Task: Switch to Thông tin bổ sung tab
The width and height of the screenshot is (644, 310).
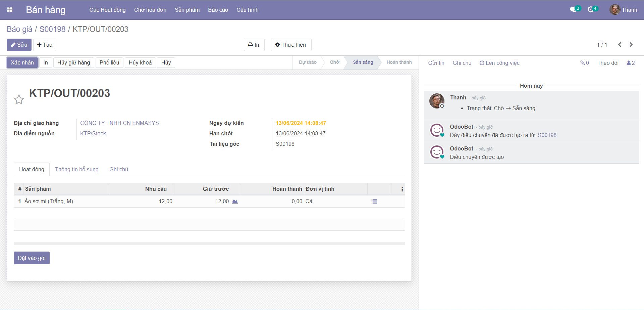Action: coord(77,169)
